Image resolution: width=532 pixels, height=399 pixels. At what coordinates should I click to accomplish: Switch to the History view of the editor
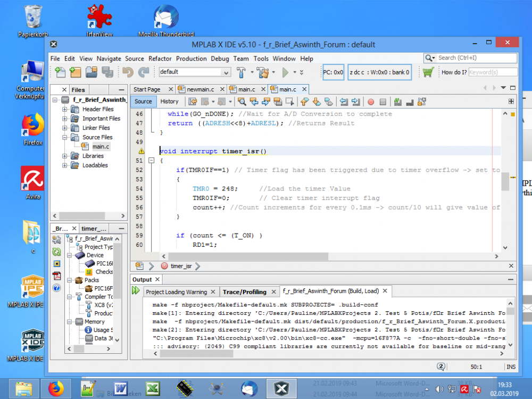169,101
